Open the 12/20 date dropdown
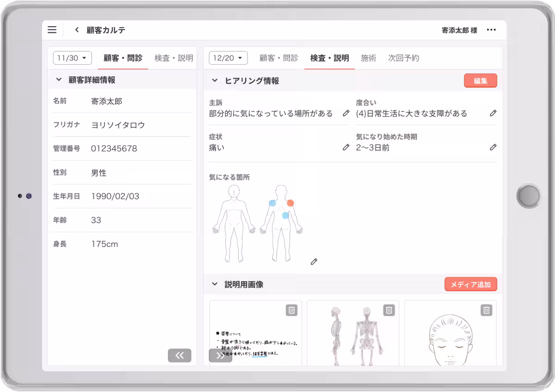Viewport: 555px width, 392px height. coord(227,58)
